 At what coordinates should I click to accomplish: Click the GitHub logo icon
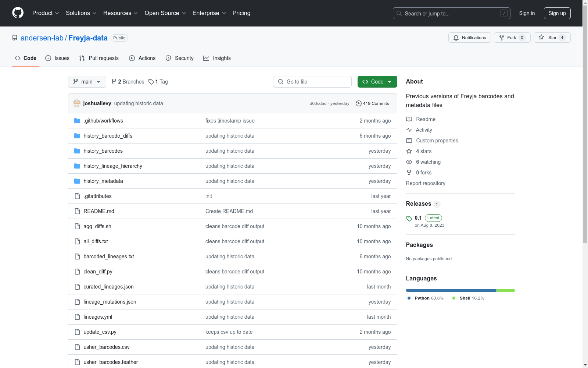coord(18,13)
